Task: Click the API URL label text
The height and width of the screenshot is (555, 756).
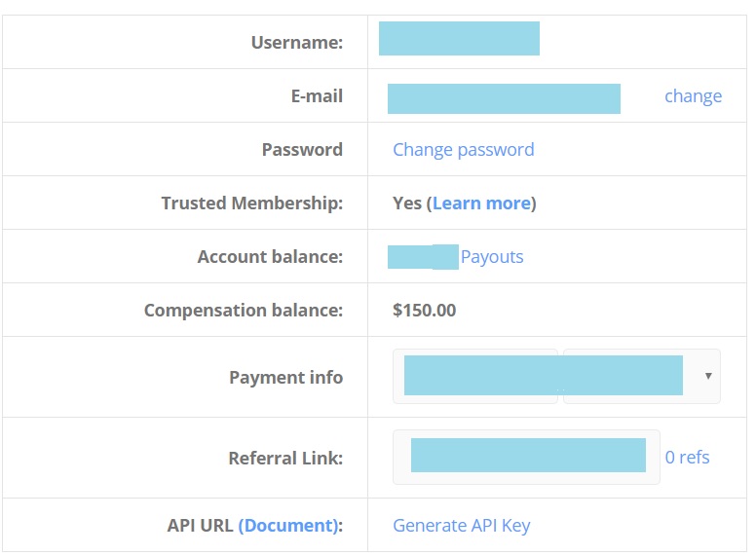Action: pyautogui.click(x=200, y=525)
